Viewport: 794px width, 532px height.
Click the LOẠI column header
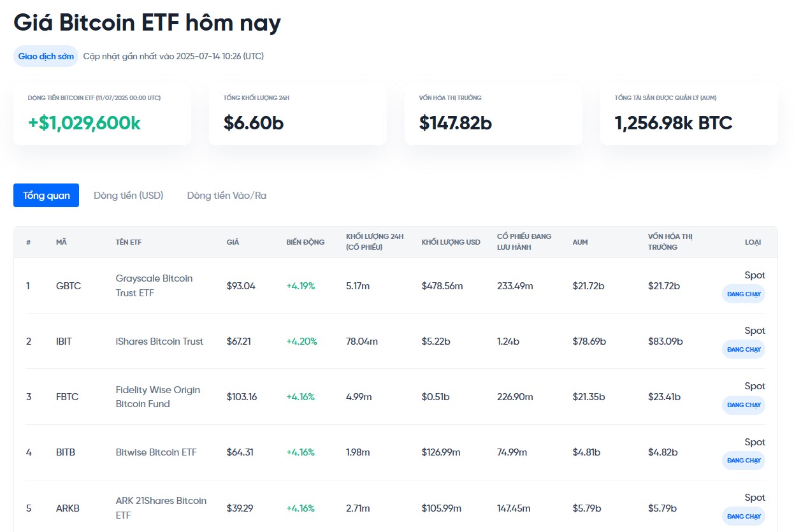click(x=753, y=242)
